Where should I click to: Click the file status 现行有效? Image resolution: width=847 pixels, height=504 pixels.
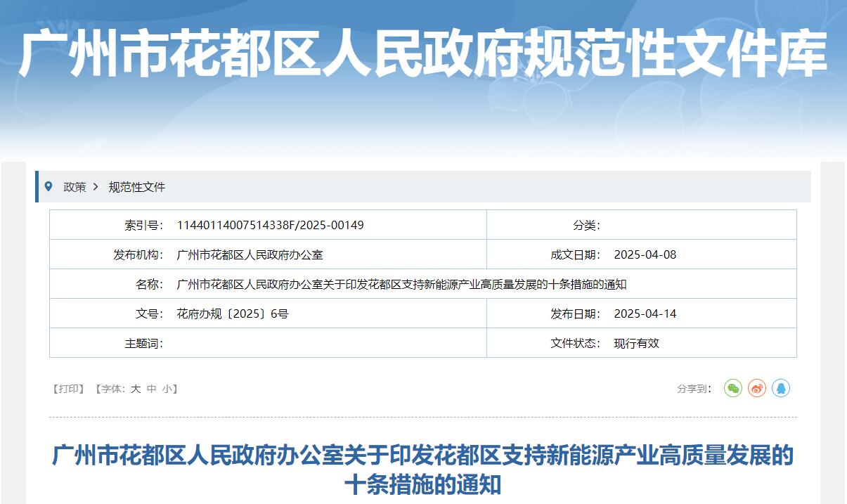click(x=636, y=343)
